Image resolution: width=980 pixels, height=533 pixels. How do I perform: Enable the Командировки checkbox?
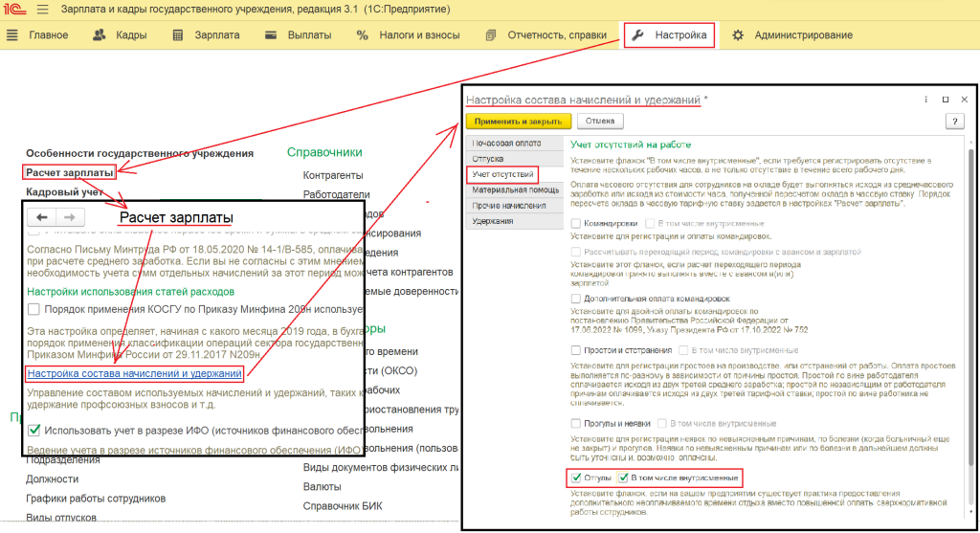pos(575,223)
